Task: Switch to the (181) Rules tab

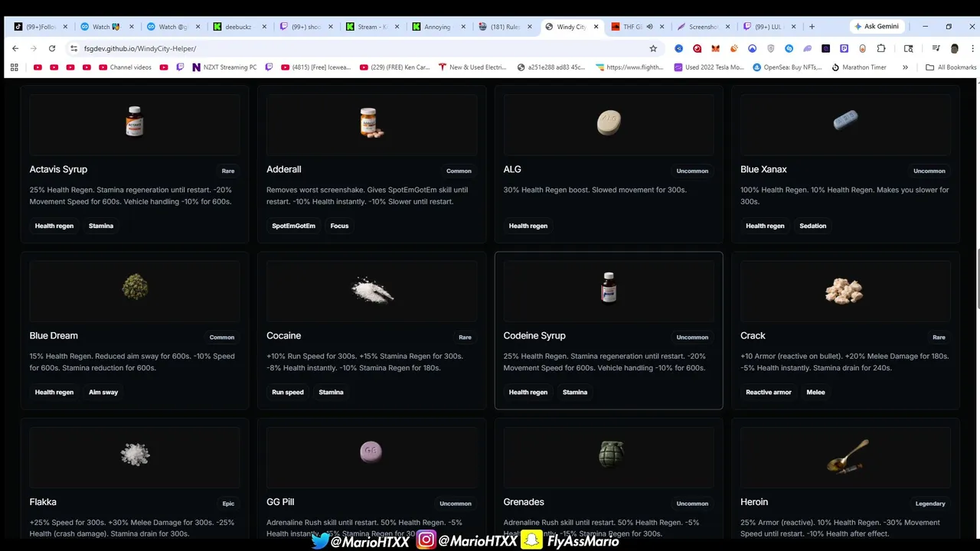Action: pos(504,27)
